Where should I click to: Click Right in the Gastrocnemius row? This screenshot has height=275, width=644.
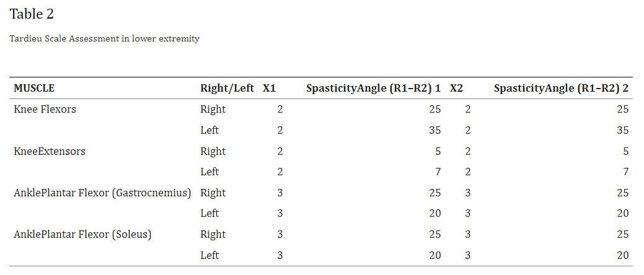tap(213, 193)
